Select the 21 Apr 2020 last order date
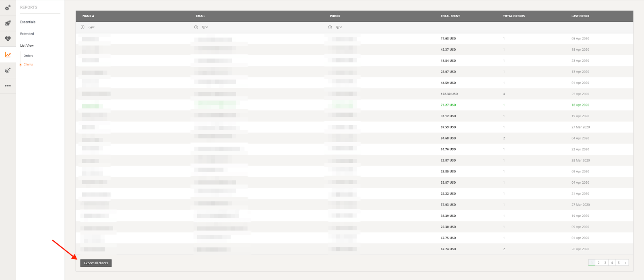The width and height of the screenshot is (644, 280). [580, 194]
